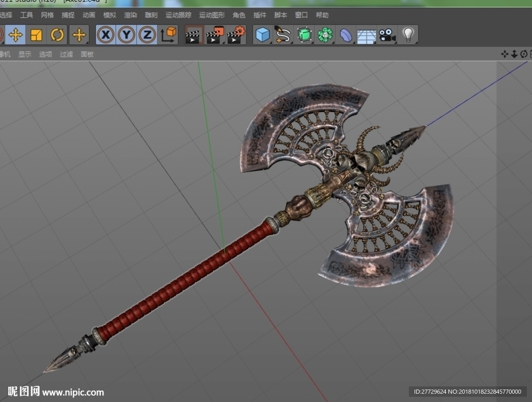The image size is (532, 402).
Task: Toggle the Z axis lock
Action: [x=147, y=35]
